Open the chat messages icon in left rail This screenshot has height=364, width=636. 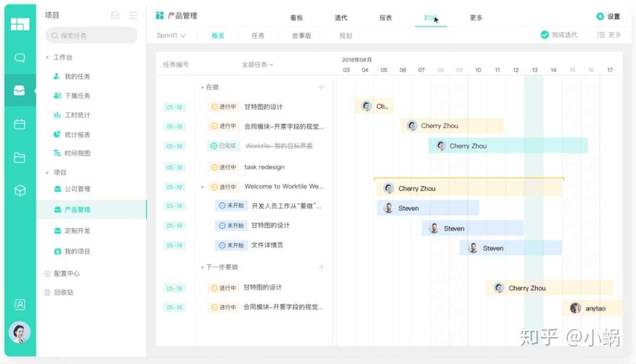pyautogui.click(x=20, y=58)
